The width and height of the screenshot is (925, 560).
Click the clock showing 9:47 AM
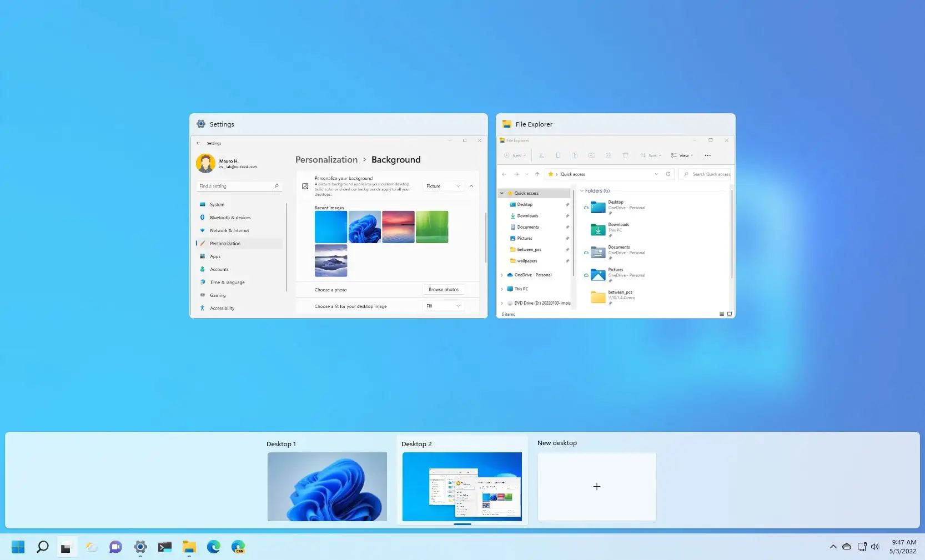[904, 542]
